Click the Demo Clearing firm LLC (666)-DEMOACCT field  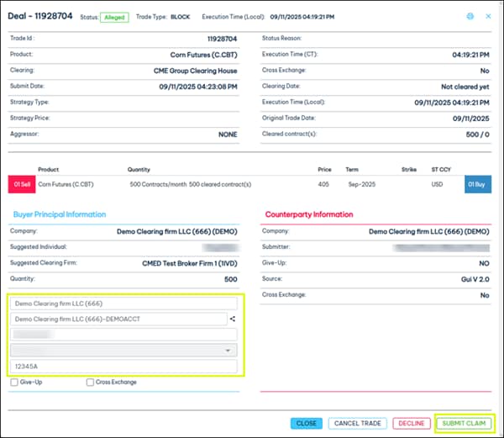point(118,319)
